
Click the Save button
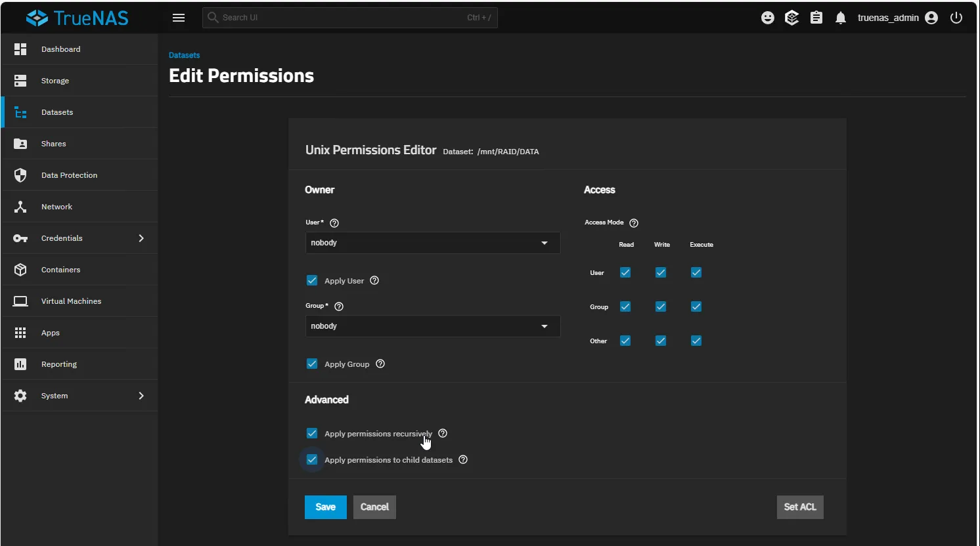326,507
